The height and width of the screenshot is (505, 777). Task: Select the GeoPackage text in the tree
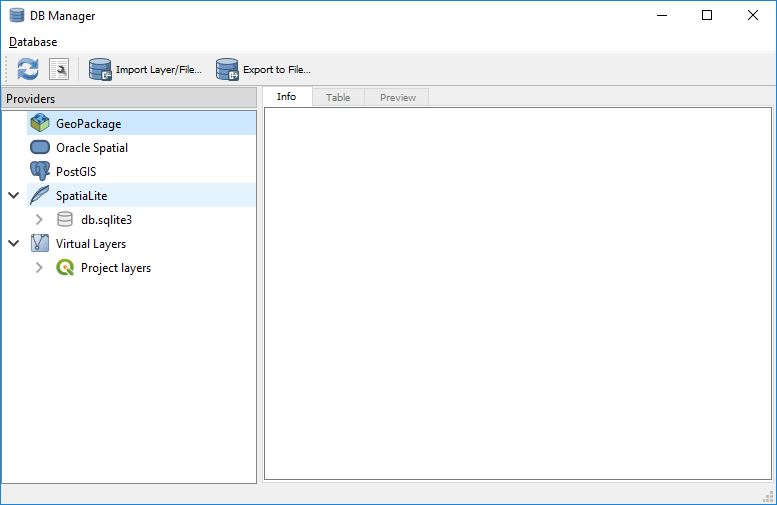[88, 124]
